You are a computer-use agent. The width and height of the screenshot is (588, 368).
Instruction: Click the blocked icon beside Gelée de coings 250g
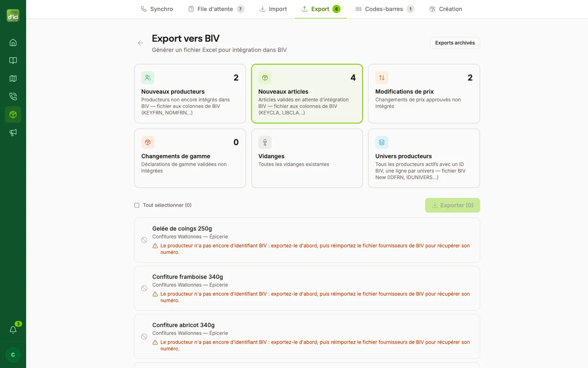pyautogui.click(x=144, y=240)
